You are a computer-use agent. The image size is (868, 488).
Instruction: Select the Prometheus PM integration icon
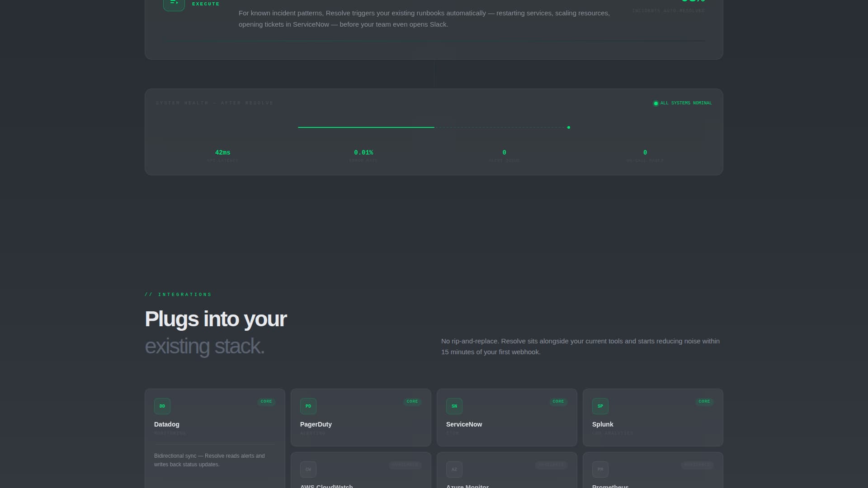[x=600, y=469]
